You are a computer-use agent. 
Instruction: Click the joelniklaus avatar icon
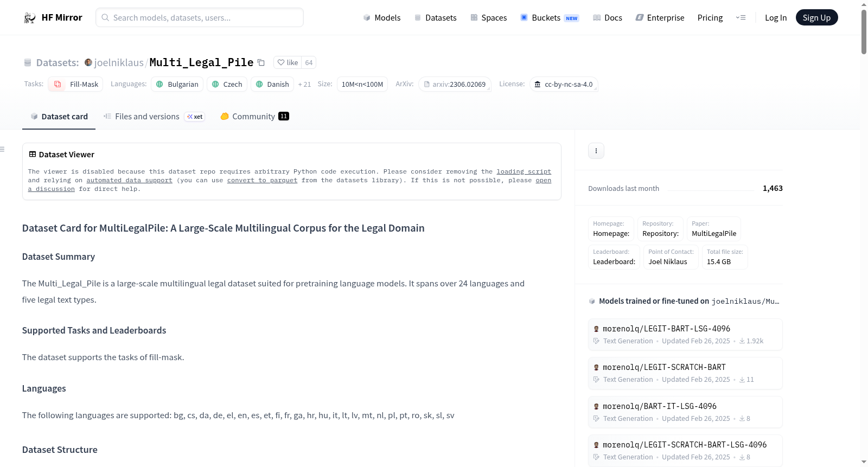pos(88,62)
